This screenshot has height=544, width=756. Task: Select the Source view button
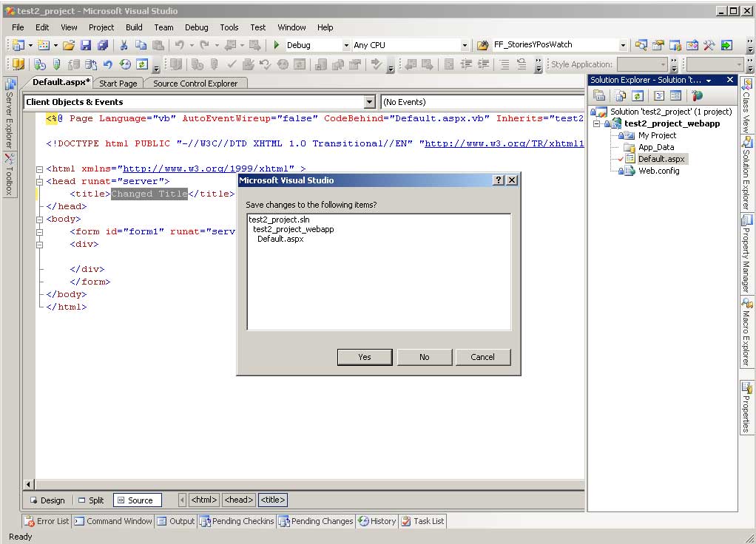pos(138,500)
